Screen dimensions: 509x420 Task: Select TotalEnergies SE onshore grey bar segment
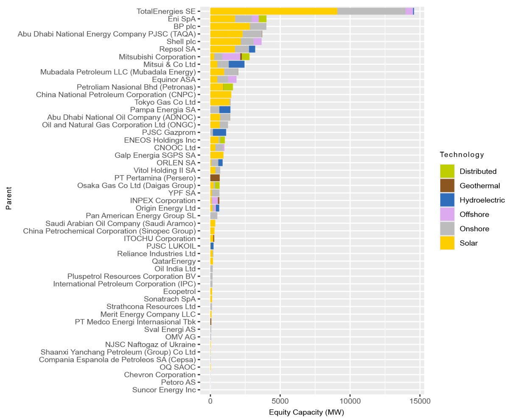[371, 11]
